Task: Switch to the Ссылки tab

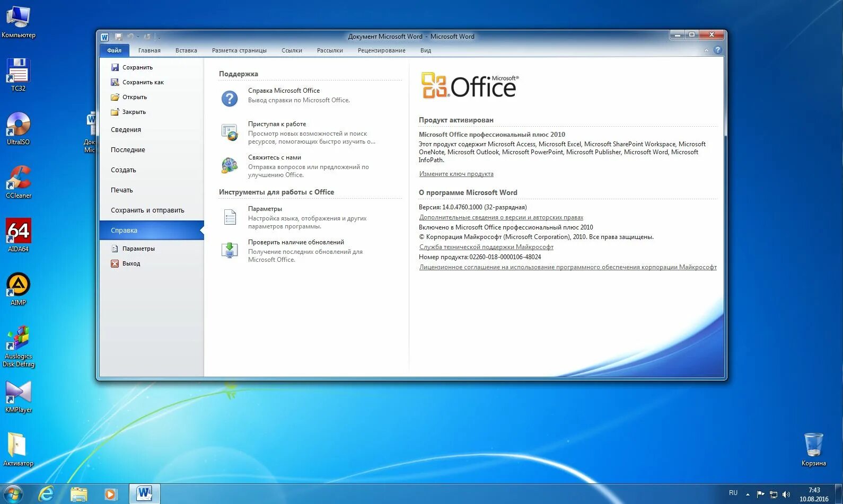Action: pos(292,50)
